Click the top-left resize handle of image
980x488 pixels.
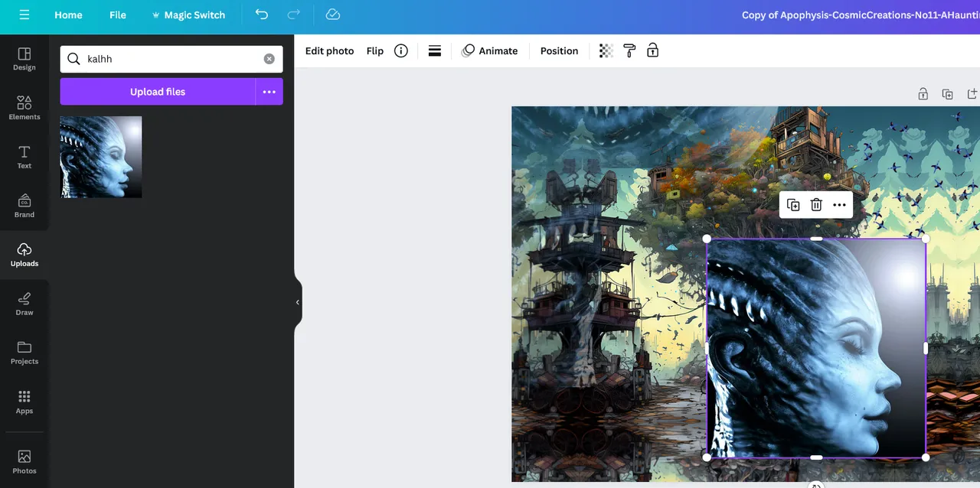point(707,239)
